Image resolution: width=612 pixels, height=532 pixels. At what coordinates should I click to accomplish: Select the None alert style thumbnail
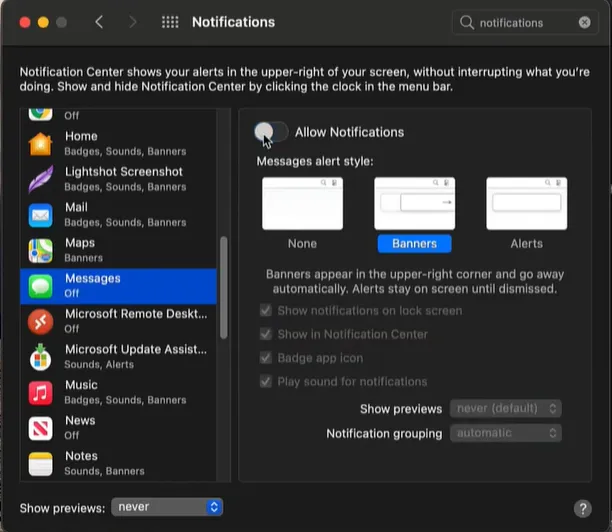[302, 203]
